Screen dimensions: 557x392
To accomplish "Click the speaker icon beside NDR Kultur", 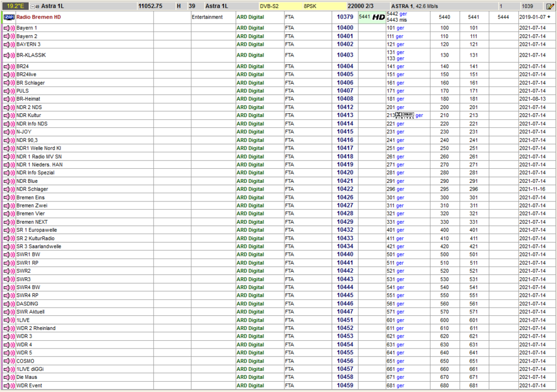I will pos(9,115).
